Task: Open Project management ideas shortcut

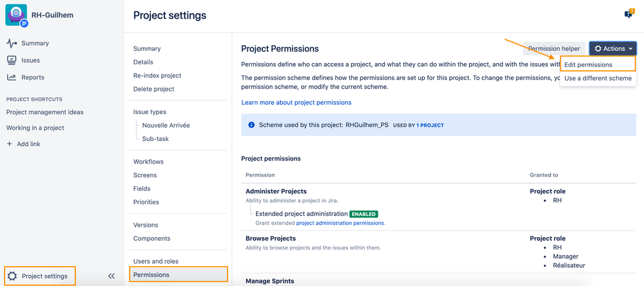Action: 45,112
